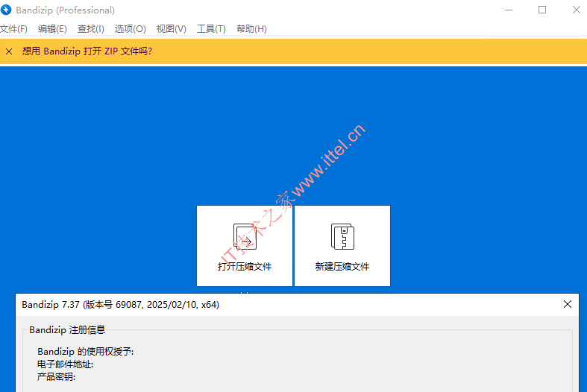Open the 文件(F) menu
Screen dimensions: 587x392
click(13, 29)
